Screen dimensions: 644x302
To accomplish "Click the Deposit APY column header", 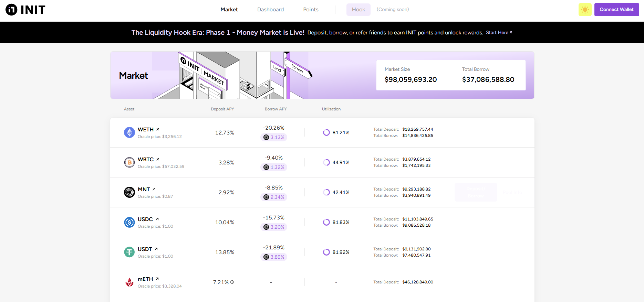I will point(222,109).
